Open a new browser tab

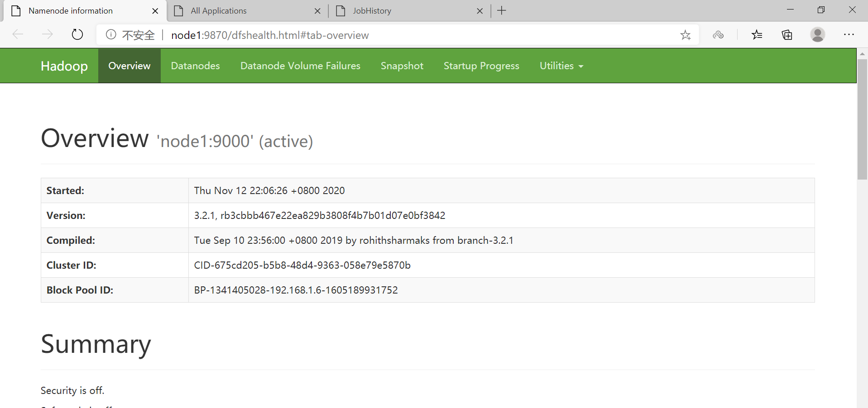(502, 10)
